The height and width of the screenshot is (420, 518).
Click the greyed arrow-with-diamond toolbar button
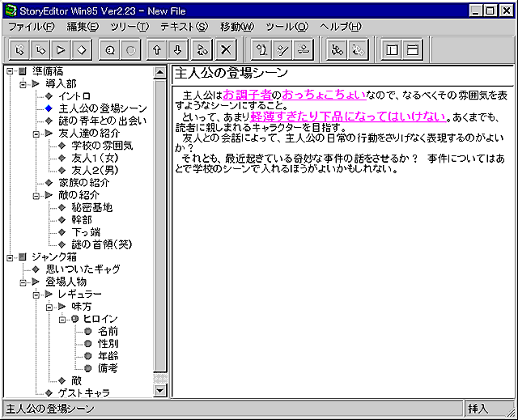click(358, 50)
